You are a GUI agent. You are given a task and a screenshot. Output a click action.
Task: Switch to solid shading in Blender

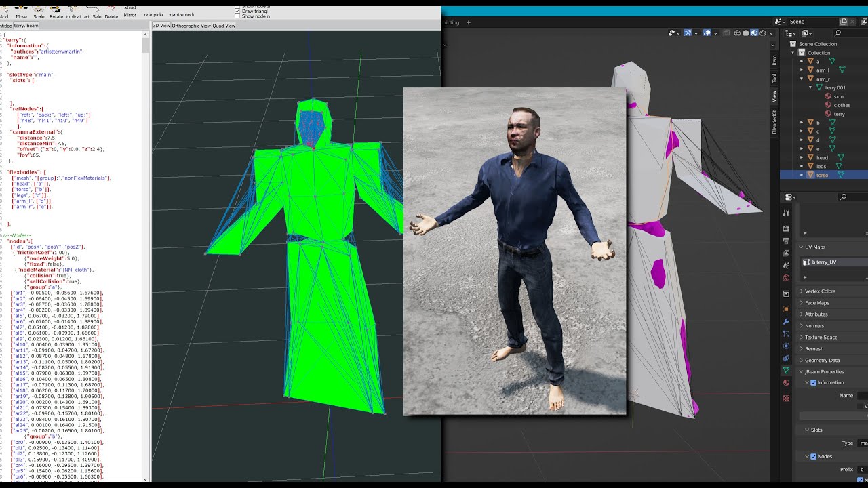(746, 33)
